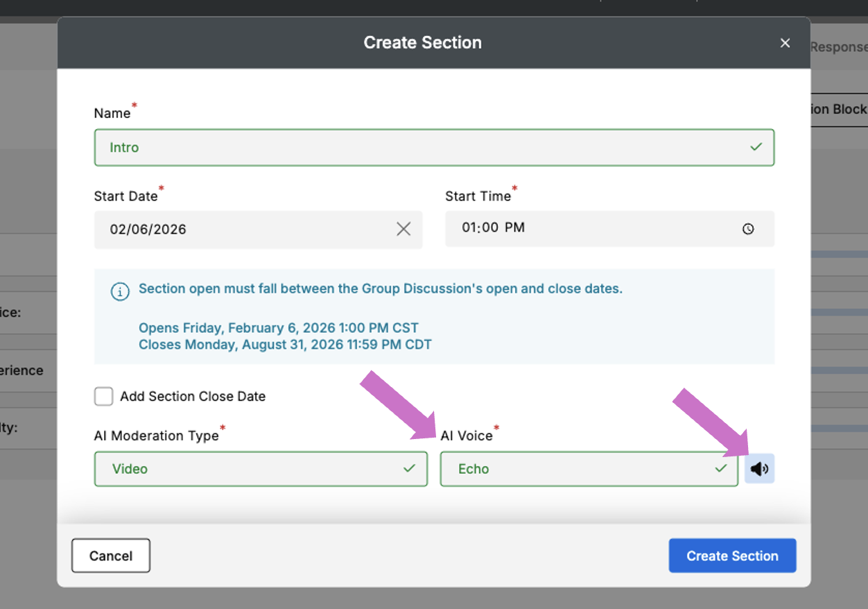Cancel the Create Section dialog
868x609 pixels.
(x=110, y=555)
